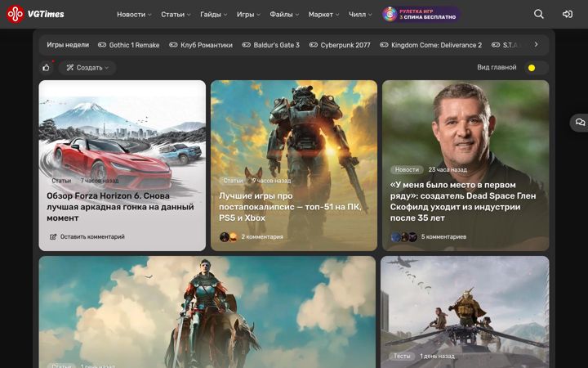Click the Рулетка игр free spins banner
This screenshot has width=588, height=368.
point(421,14)
